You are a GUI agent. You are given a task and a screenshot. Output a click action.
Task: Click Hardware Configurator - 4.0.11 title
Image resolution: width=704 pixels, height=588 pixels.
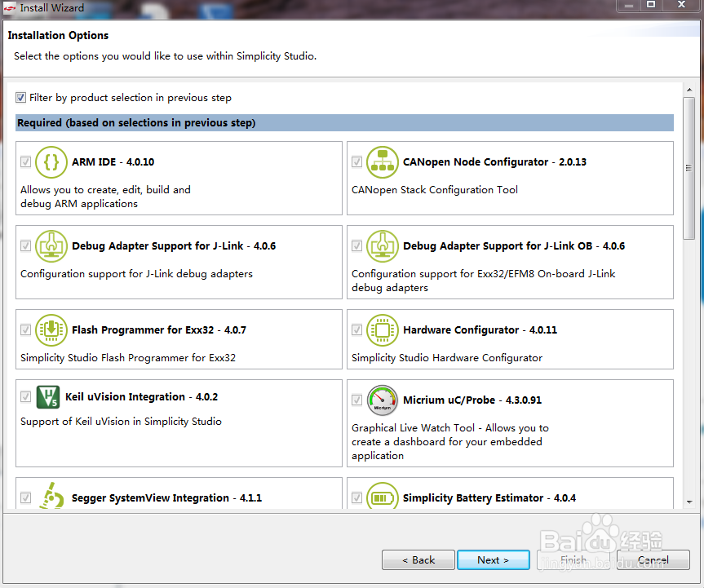[480, 330]
